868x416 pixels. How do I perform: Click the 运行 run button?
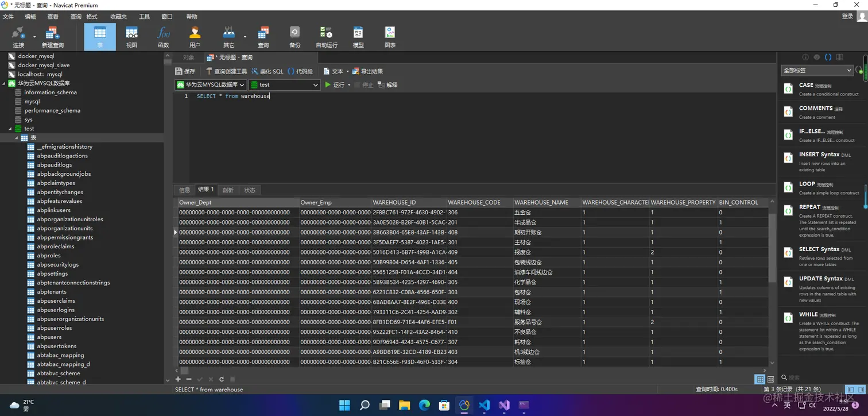click(x=336, y=84)
